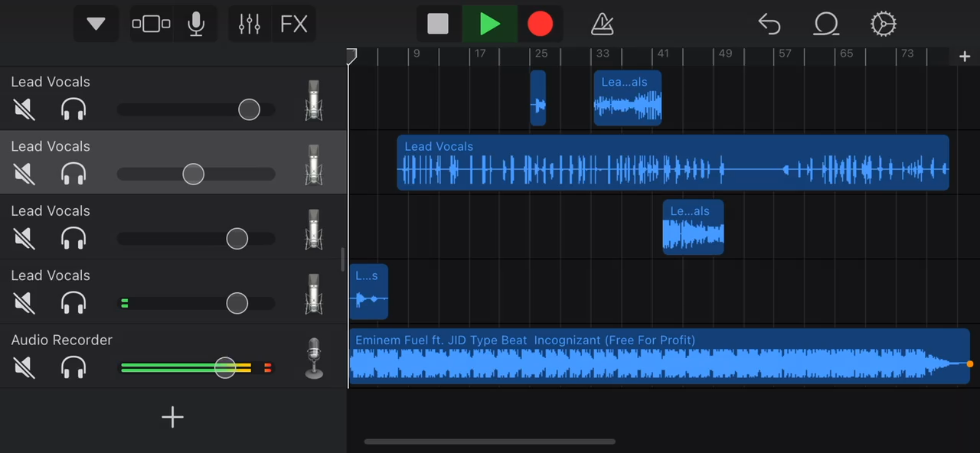Undo the last action

click(769, 24)
